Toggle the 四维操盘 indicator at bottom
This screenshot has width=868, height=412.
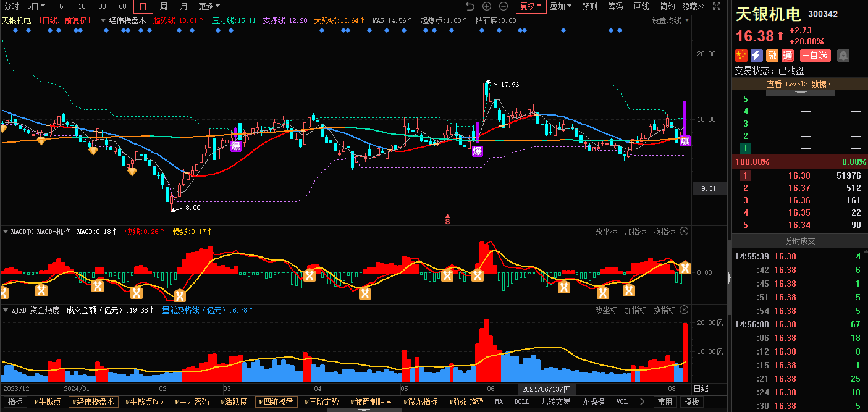pos(276,402)
